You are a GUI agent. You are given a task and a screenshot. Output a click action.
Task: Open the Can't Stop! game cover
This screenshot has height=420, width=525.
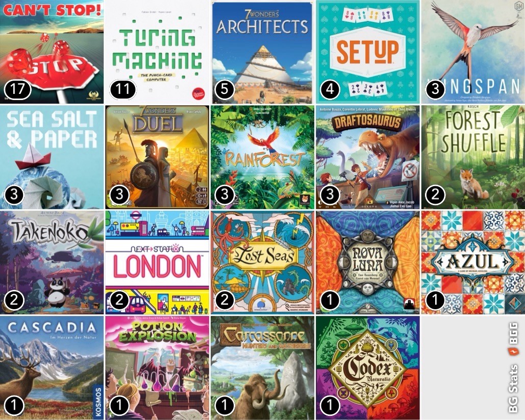[52, 52]
